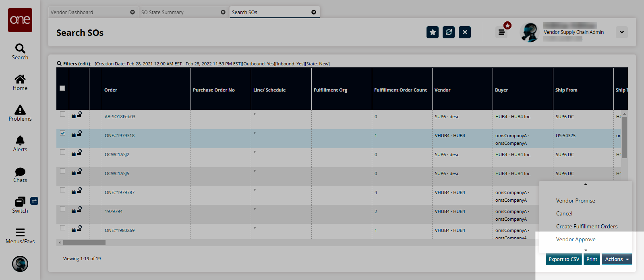Open the Actions dropdown button
This screenshot has width=644, height=280.
(617, 259)
